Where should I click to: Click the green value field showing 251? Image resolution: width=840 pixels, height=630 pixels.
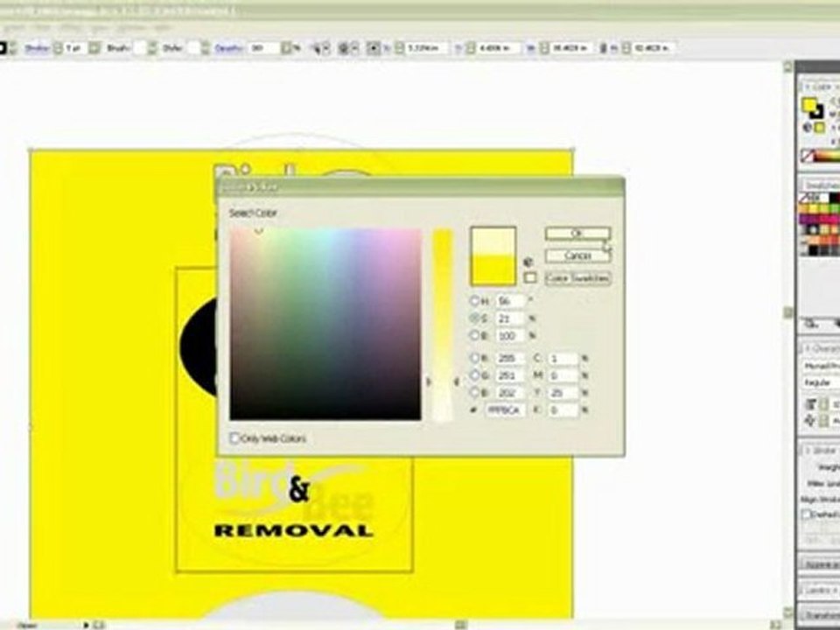coord(509,375)
